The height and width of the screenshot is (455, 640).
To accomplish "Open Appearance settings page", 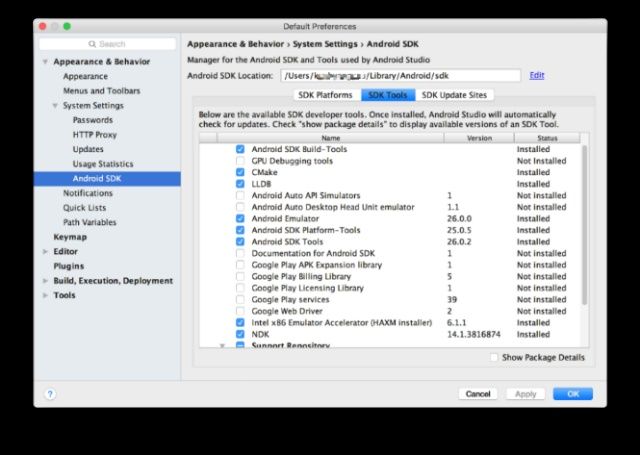I will pyautogui.click(x=85, y=76).
